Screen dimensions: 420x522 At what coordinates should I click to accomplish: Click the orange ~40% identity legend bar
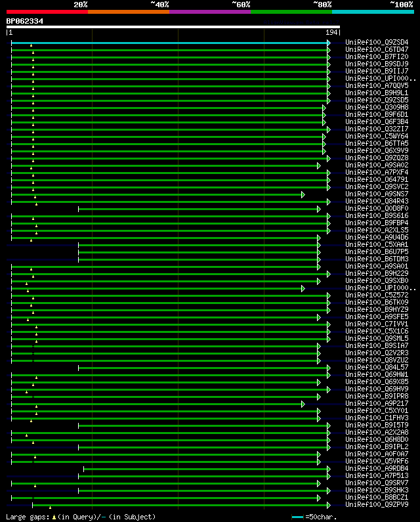[129, 12]
